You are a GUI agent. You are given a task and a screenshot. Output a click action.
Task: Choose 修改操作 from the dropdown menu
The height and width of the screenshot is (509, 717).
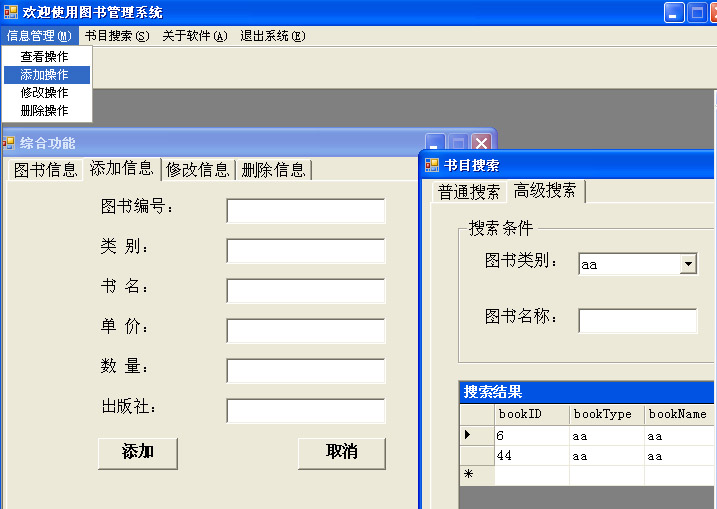click(x=47, y=92)
